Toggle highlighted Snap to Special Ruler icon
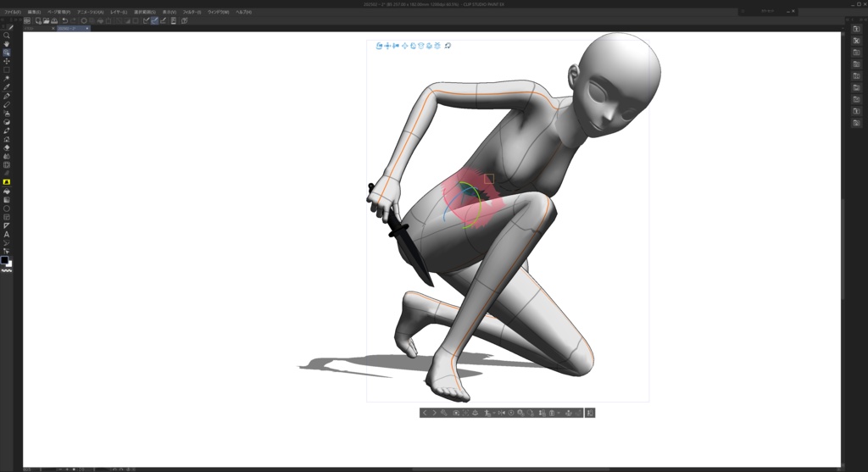 [x=154, y=20]
